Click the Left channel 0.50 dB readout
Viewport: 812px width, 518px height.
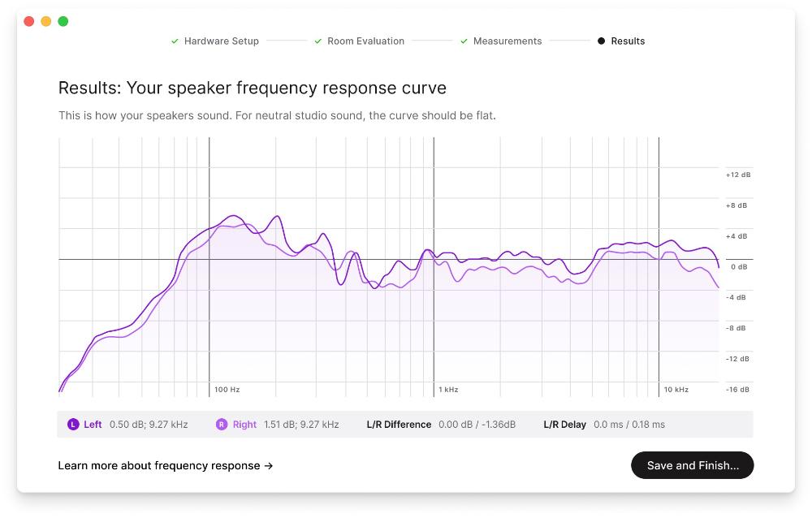149,425
